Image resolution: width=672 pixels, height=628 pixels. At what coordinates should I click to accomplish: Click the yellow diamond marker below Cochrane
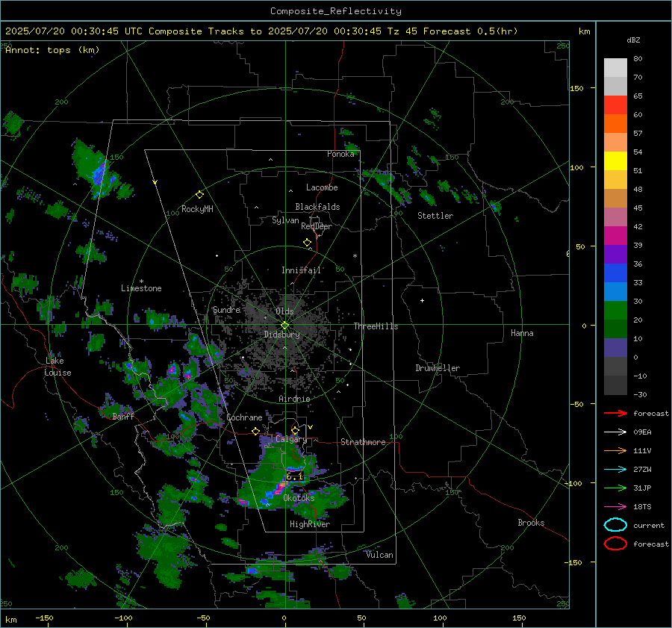pos(255,431)
